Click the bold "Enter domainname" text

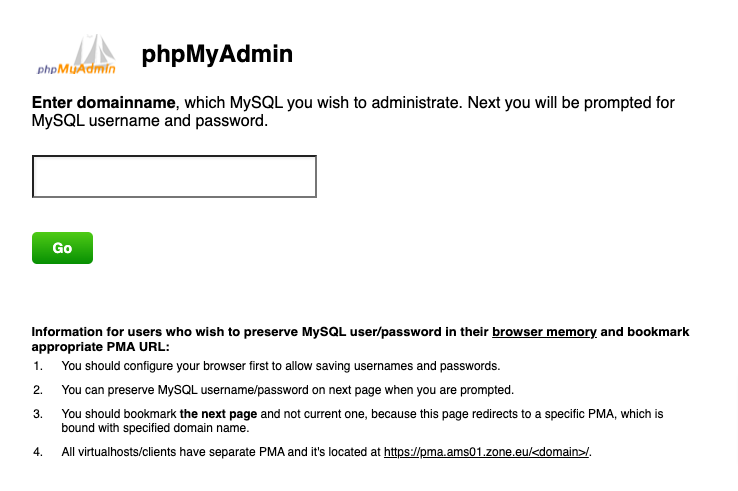coord(104,103)
